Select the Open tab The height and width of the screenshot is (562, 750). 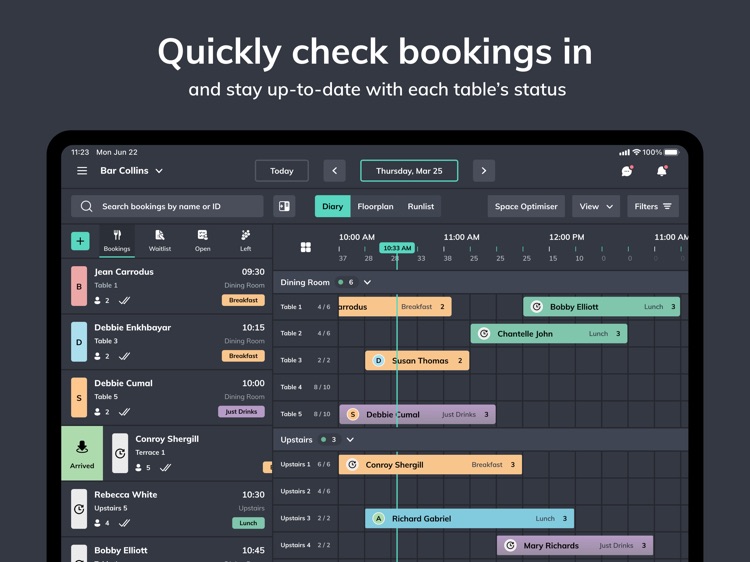tap(202, 242)
